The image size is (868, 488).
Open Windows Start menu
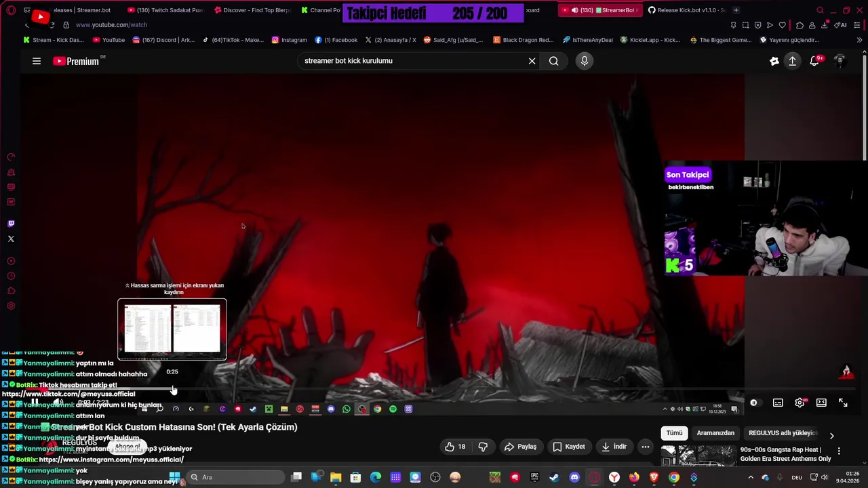tap(174, 477)
